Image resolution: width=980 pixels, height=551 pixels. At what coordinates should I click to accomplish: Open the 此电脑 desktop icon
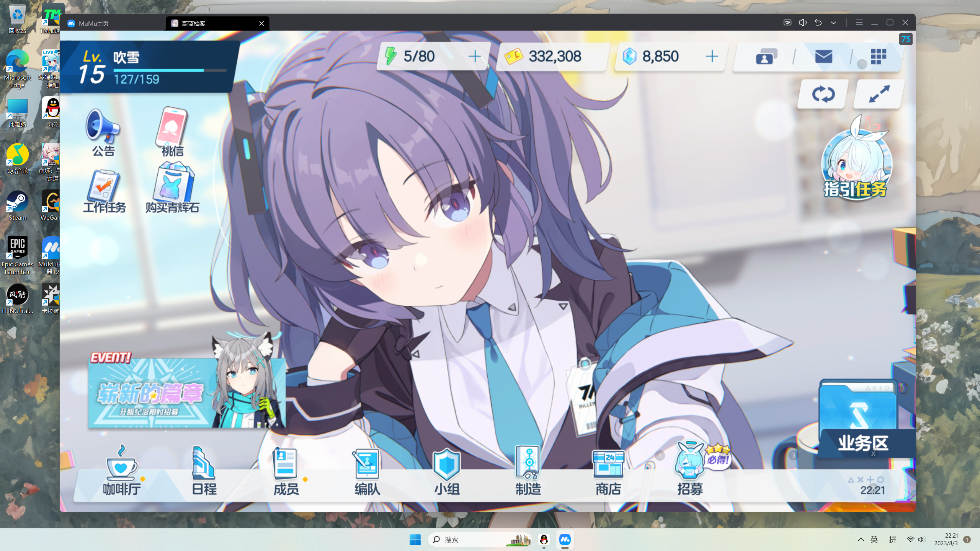(18, 112)
